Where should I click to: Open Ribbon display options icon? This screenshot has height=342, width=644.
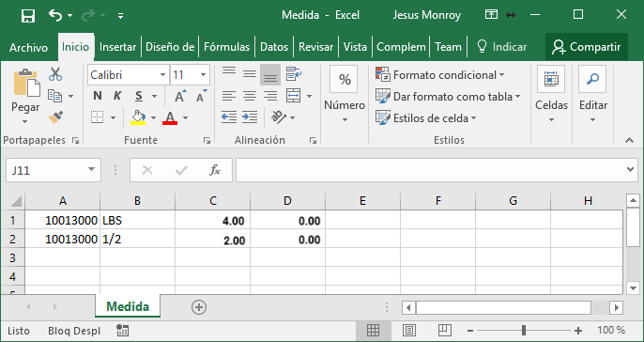pos(491,15)
